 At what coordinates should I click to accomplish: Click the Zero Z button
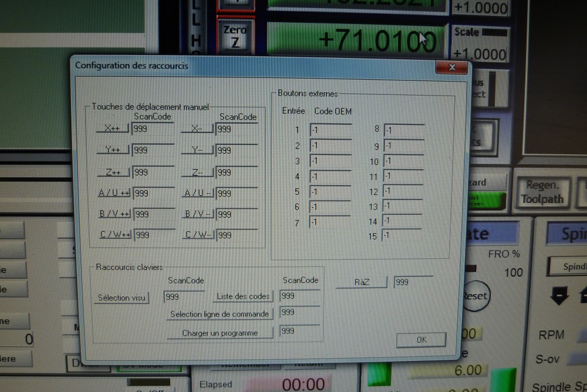(x=235, y=35)
